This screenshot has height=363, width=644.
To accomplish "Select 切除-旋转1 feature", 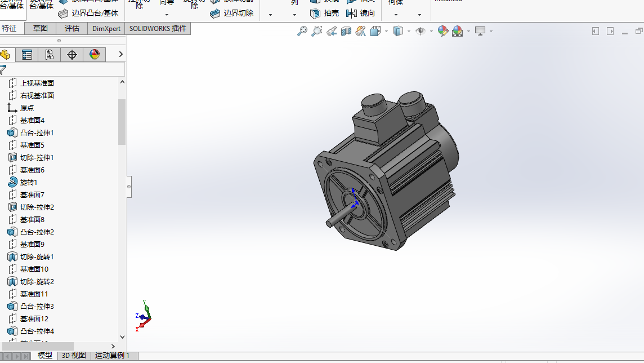I will 37,256.
